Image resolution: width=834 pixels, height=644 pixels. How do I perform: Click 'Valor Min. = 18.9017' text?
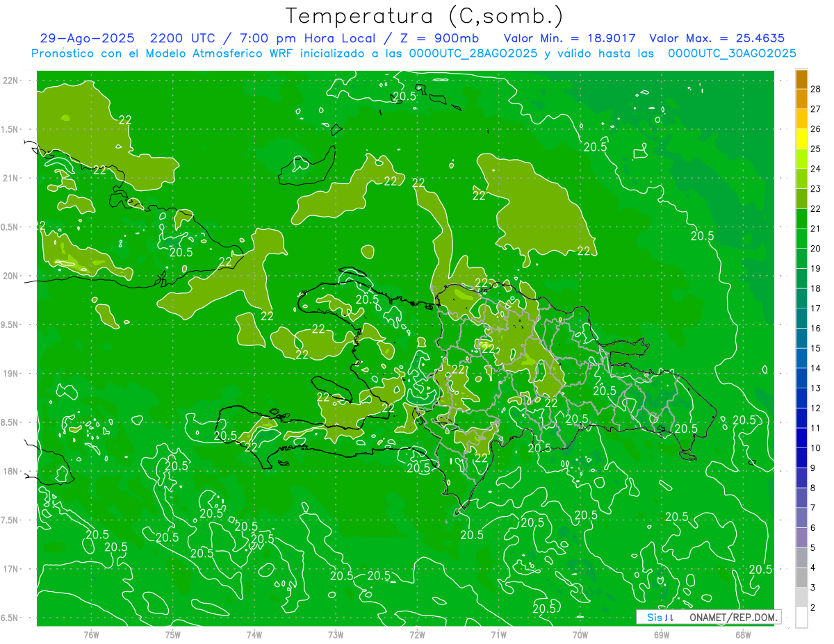pyautogui.click(x=570, y=39)
